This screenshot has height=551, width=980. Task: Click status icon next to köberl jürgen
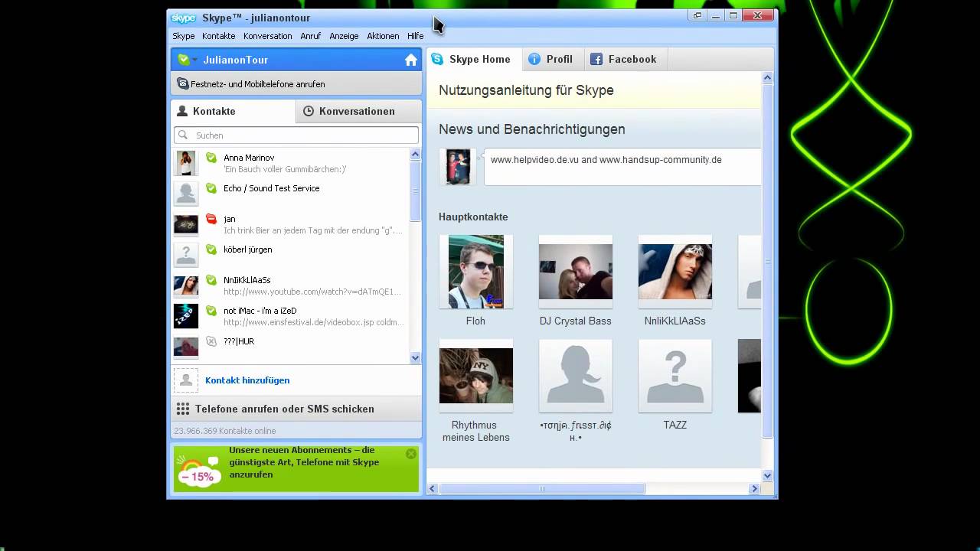tap(211, 249)
